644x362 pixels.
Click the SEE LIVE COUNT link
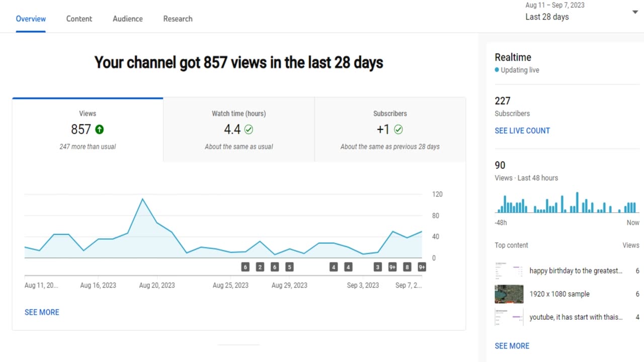point(522,131)
